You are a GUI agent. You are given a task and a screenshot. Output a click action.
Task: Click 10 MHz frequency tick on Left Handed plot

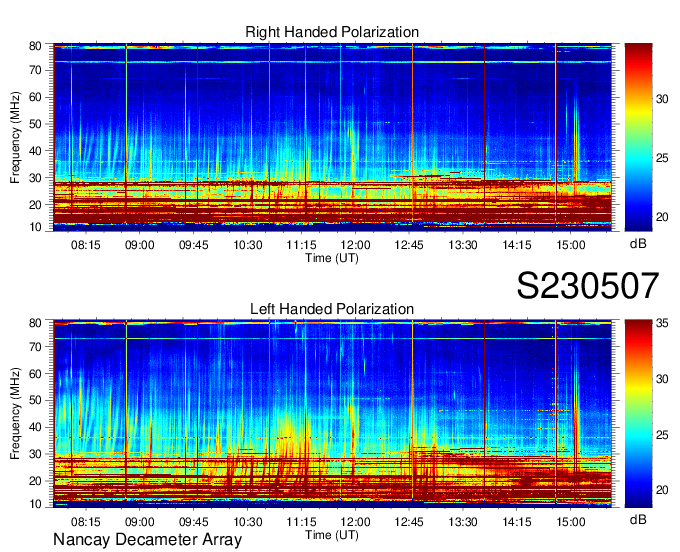point(35,504)
